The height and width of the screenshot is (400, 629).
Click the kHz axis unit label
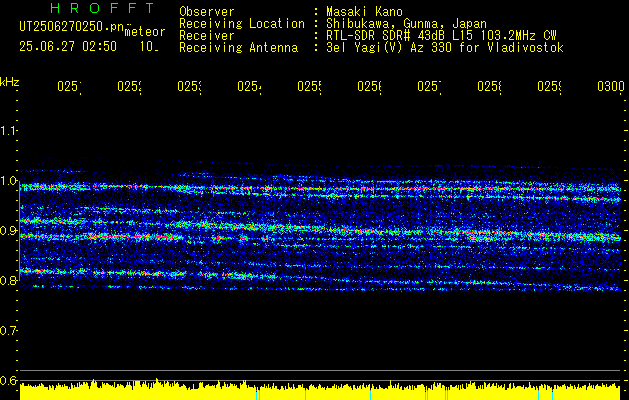(10, 82)
